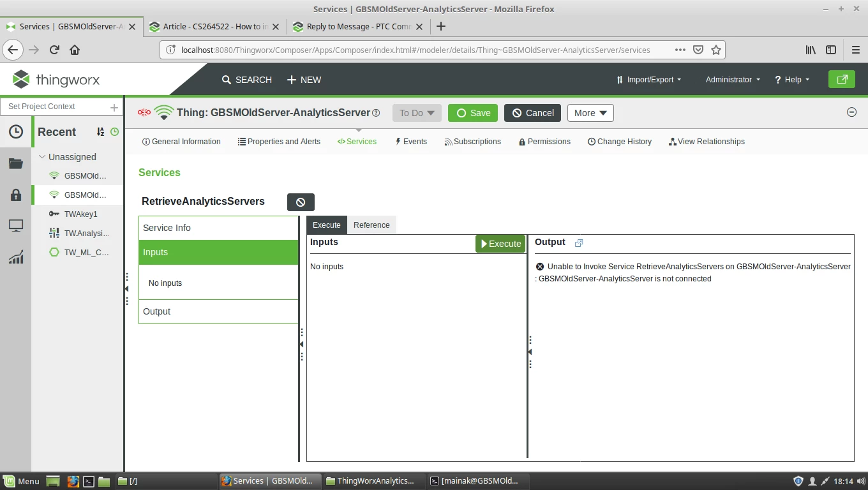
Task: Collapse the left navigation panel splitter arrow
Action: click(x=126, y=288)
